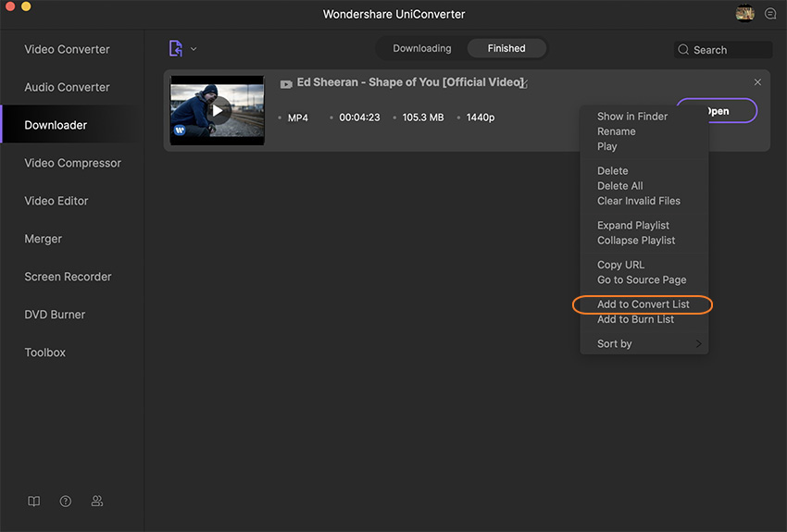Open the account users icon at bottom left
The width and height of the screenshot is (787, 532).
click(x=97, y=501)
